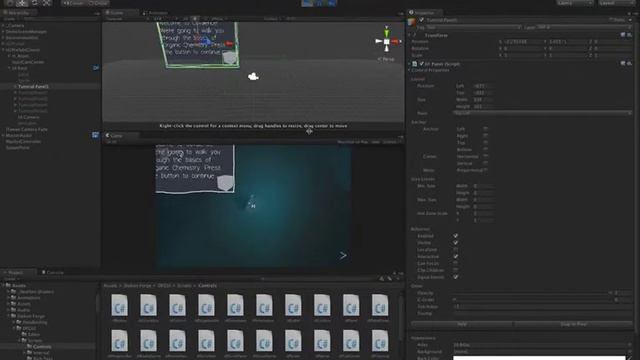Switch to the Animation tab
This screenshot has width=640, height=360.
(x=155, y=13)
